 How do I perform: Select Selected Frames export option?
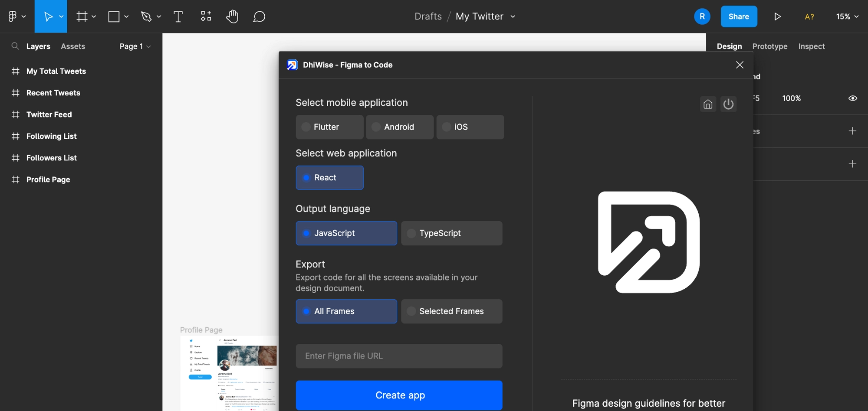click(x=452, y=311)
